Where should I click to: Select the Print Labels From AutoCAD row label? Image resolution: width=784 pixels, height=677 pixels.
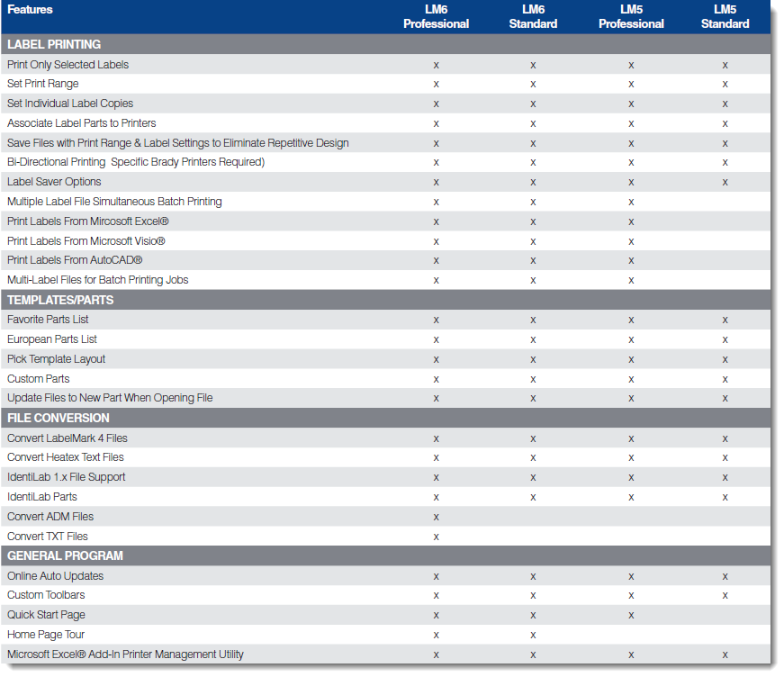[75, 260]
